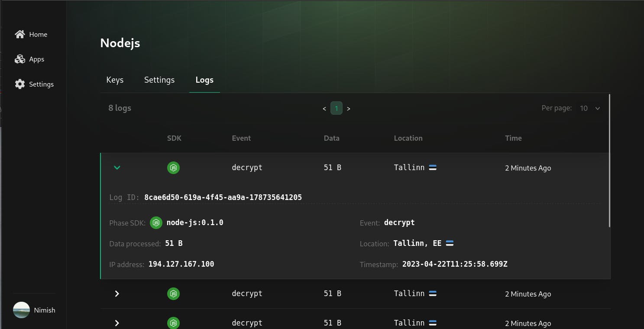Open the Settings gear icon in sidebar
Viewport: 644px width, 329px height.
[20, 84]
